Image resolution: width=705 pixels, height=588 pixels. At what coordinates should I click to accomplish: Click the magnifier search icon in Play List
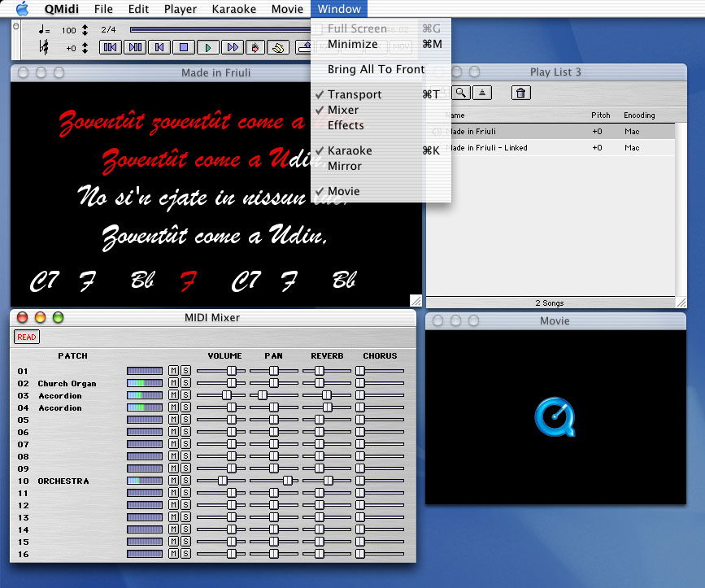click(x=461, y=93)
